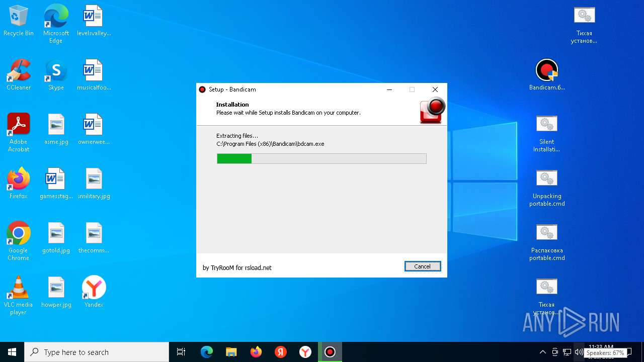Image resolution: width=644 pixels, height=362 pixels.
Task: Open the speaker volume tray icon
Action: pyautogui.click(x=579, y=352)
